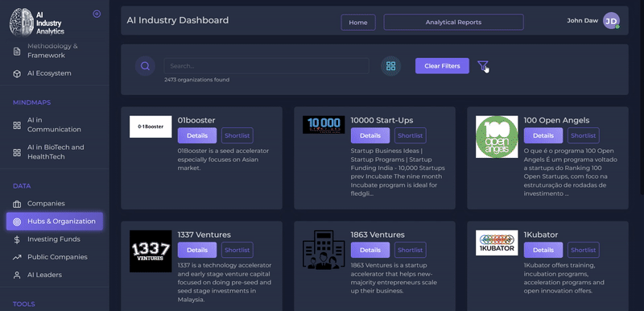Toggle the sidebar pin circle icon
This screenshot has height=311, width=644.
[x=97, y=14]
